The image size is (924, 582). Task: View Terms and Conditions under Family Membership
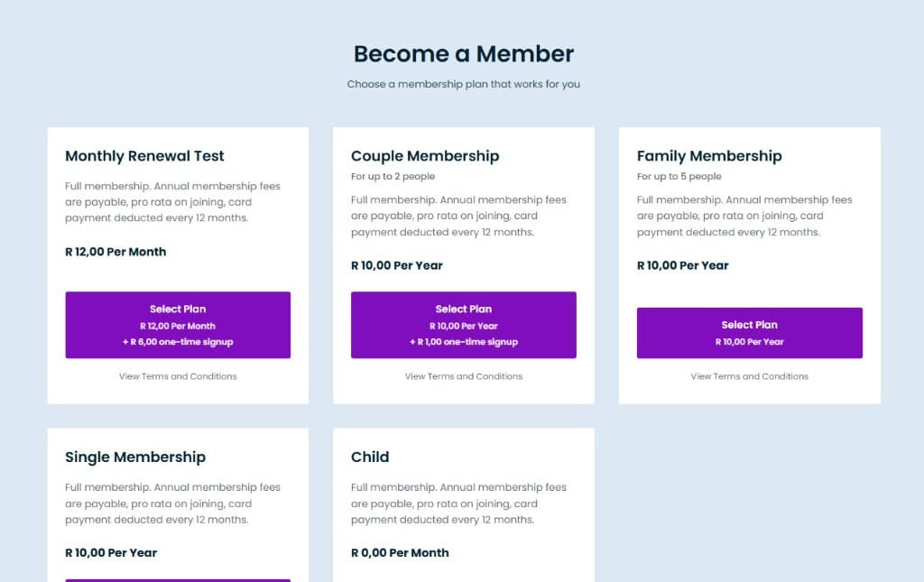tap(749, 376)
